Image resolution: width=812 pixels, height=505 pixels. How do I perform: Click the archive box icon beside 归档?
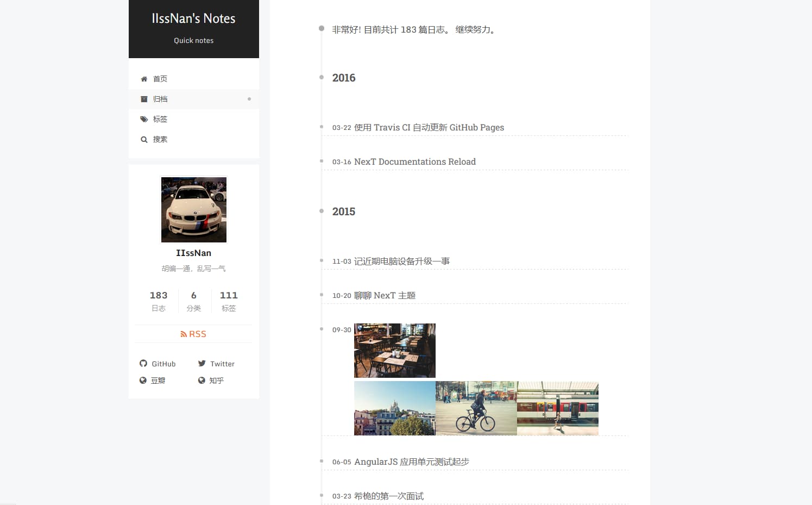click(x=144, y=98)
